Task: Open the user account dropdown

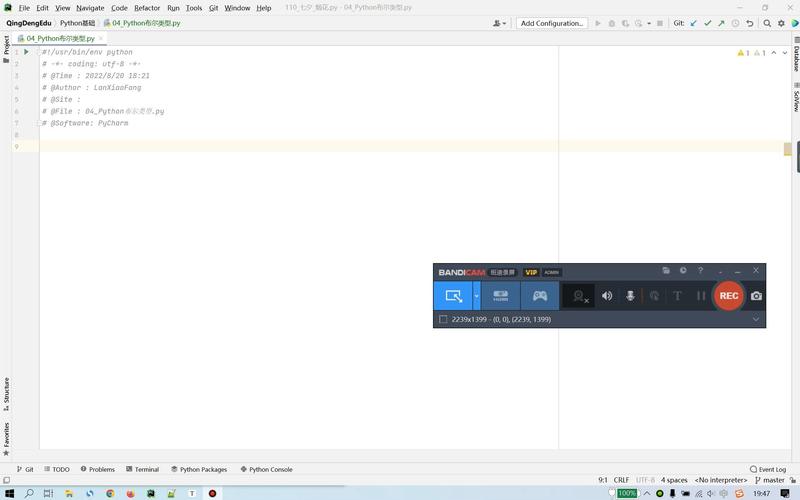Action: (499, 23)
